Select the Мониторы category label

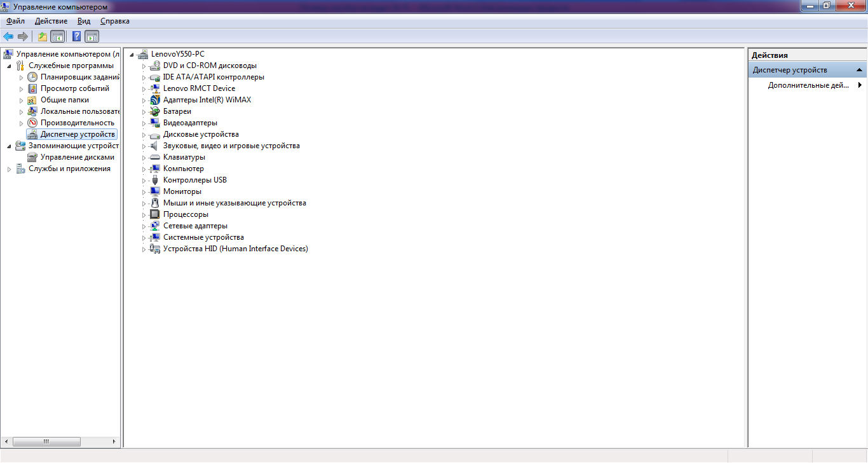click(x=182, y=191)
